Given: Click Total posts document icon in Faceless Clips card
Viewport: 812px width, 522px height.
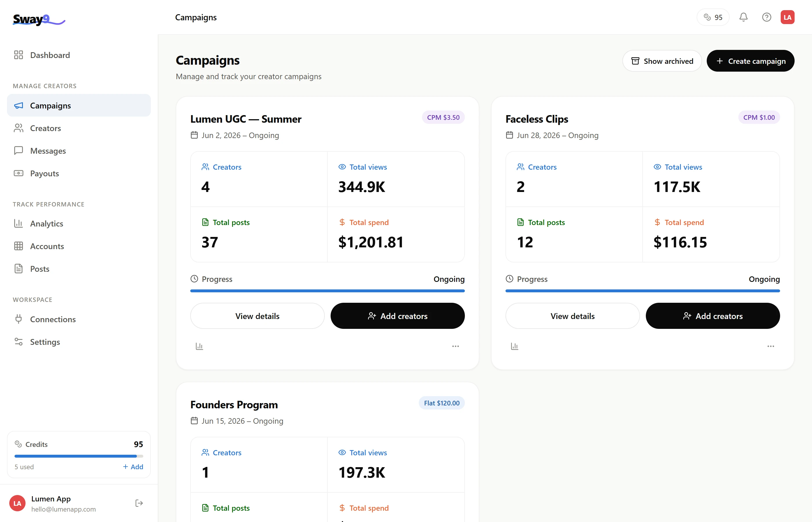Looking at the screenshot, I should (x=521, y=222).
